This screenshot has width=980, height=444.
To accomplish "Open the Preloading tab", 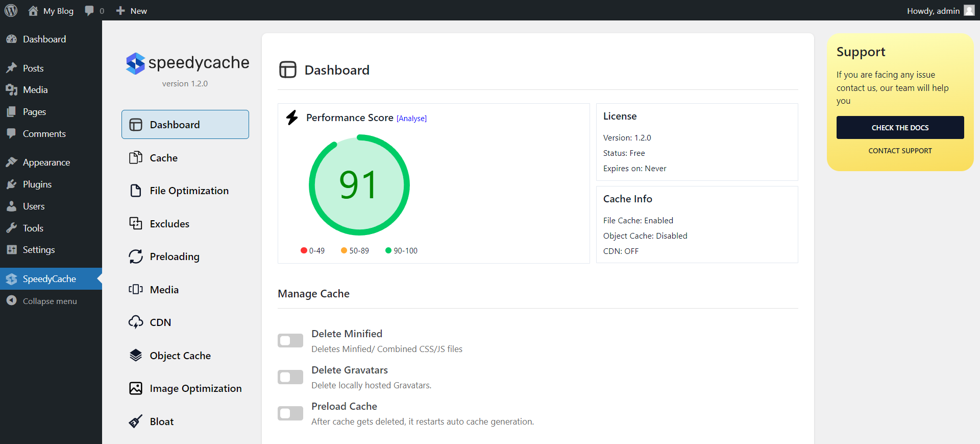I will (x=185, y=256).
